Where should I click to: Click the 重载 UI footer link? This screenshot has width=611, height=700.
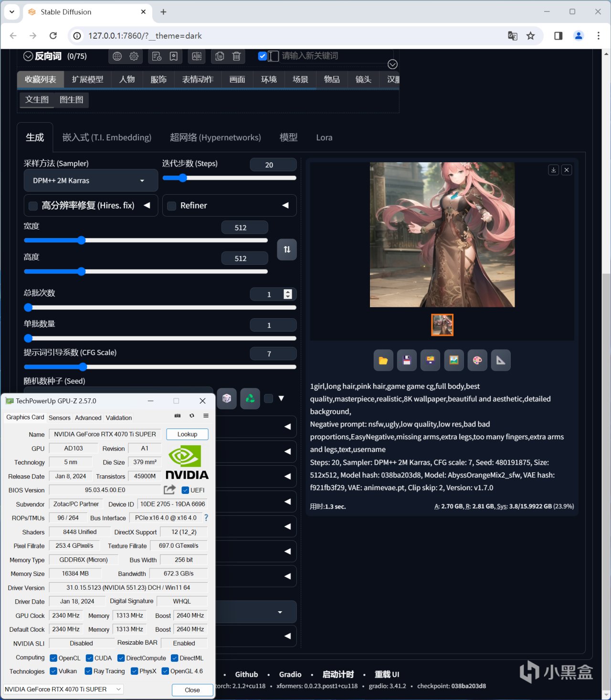coord(387,674)
